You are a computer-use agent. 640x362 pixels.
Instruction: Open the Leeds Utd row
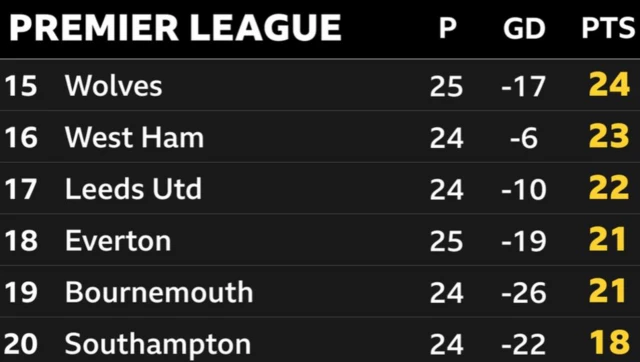pos(320,189)
